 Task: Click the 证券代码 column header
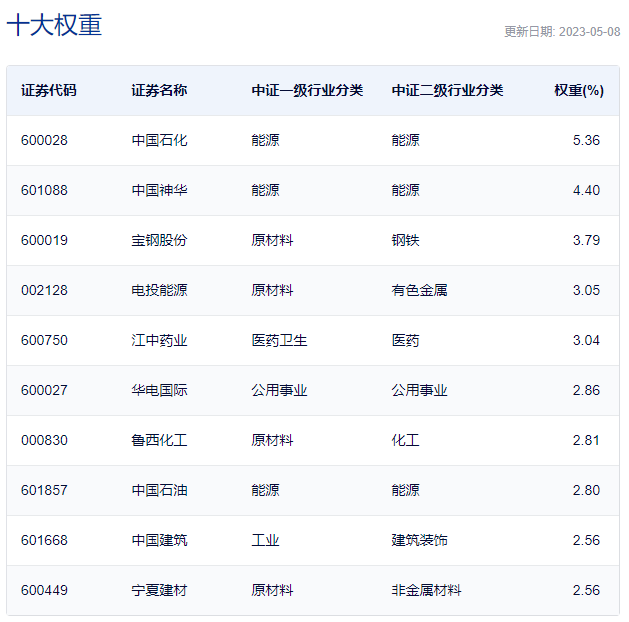pyautogui.click(x=49, y=90)
